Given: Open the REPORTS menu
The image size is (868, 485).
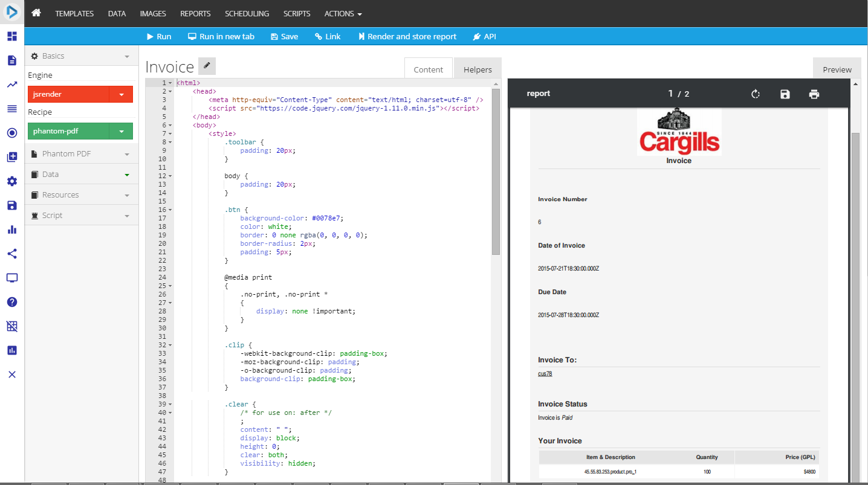Looking at the screenshot, I should point(195,13).
